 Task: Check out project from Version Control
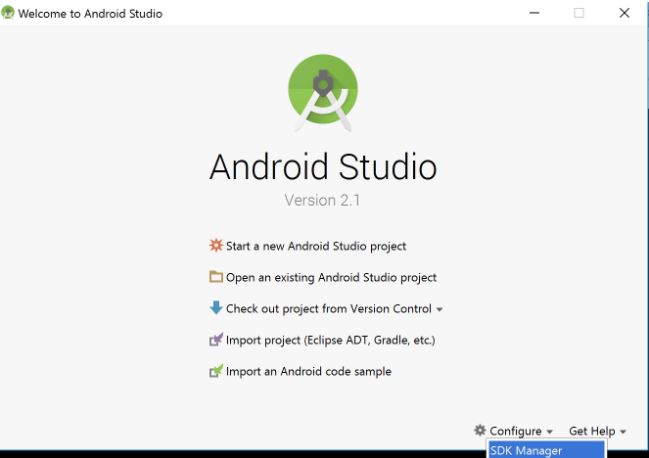329,309
